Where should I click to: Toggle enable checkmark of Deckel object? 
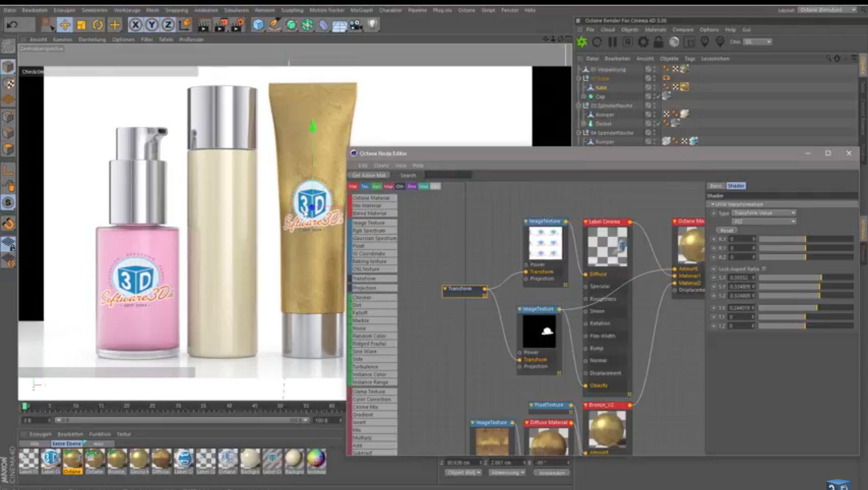click(x=659, y=124)
